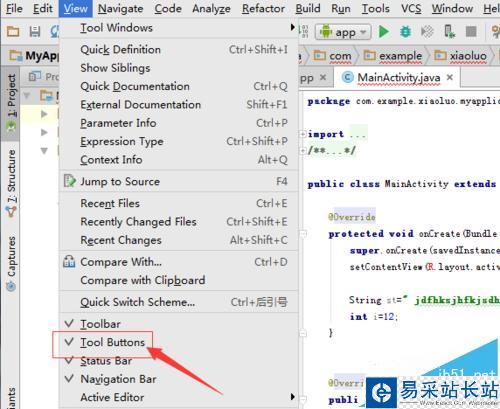Select External Documentation menu entry
500x409 pixels.
click(179, 105)
